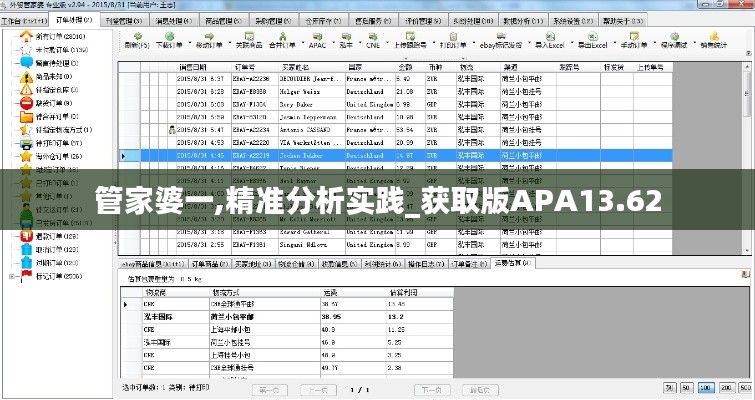The width and height of the screenshot is (755, 400).
Task: Click the 最后页 last page button
Action: click(480, 389)
